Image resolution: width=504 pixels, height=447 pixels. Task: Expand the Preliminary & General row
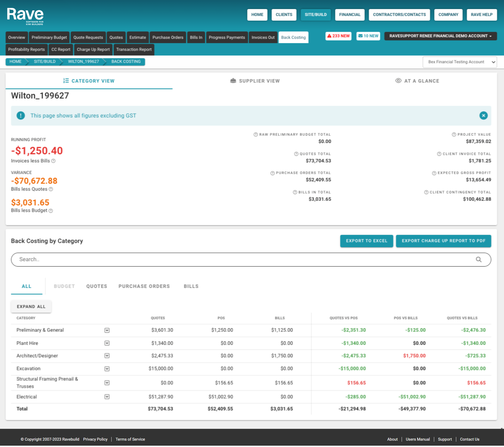(x=107, y=330)
